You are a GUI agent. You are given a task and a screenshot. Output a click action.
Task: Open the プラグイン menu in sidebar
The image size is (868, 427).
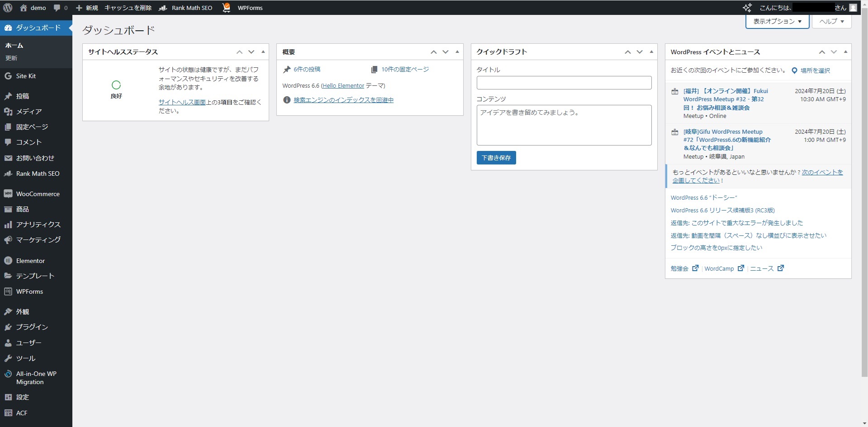32,327
